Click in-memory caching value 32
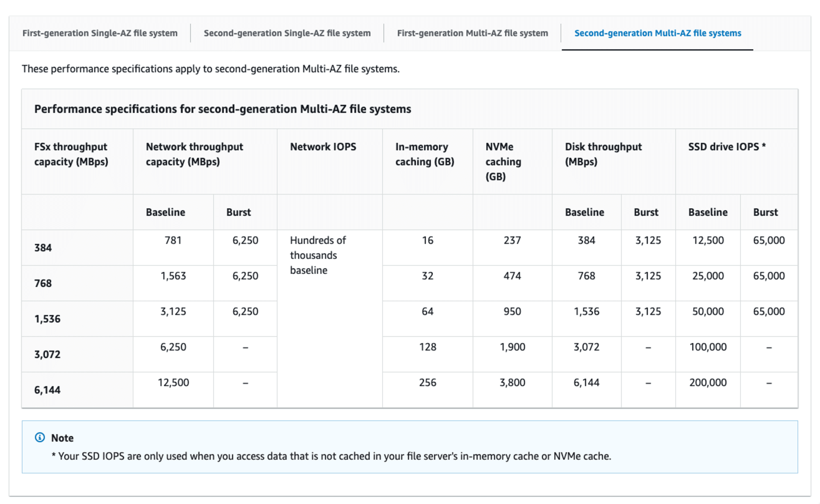Image resolution: width=820 pixels, height=504 pixels. [428, 276]
